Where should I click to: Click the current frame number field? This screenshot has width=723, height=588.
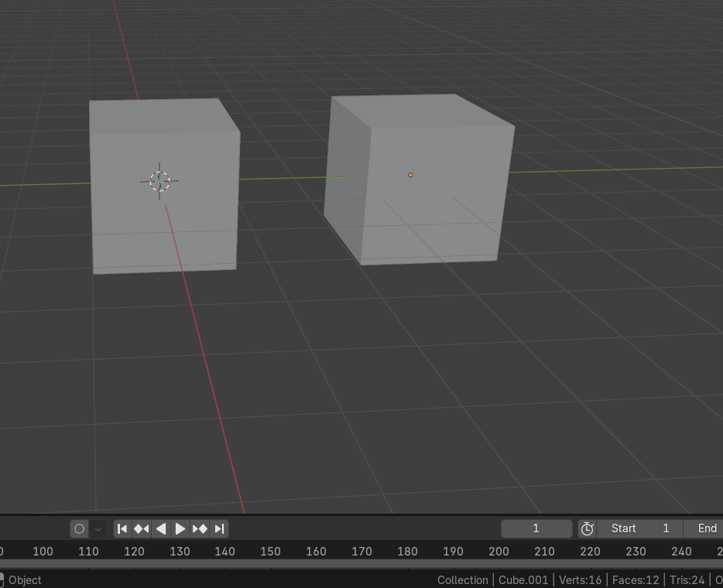[536, 528]
